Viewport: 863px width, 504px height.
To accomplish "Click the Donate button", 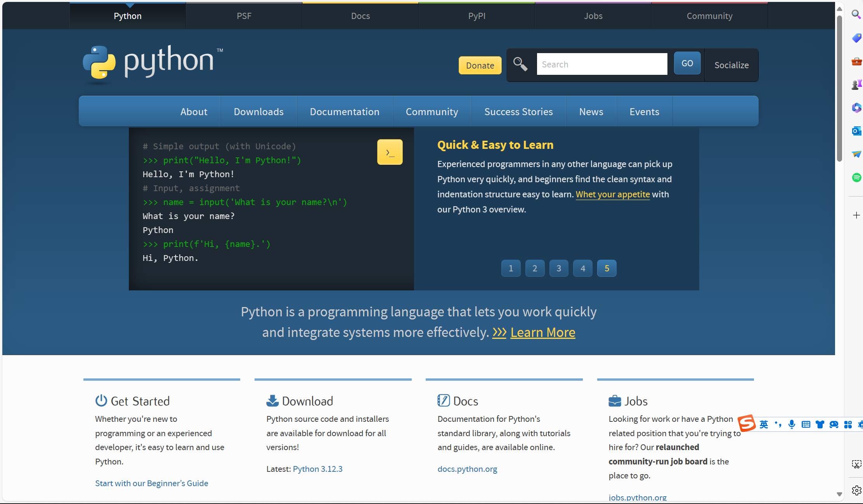I will pos(480,65).
